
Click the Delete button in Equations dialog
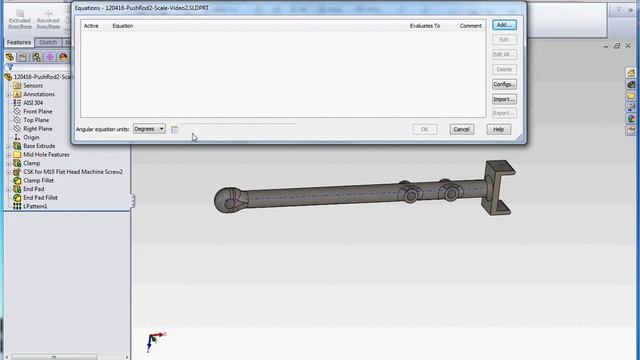click(504, 69)
